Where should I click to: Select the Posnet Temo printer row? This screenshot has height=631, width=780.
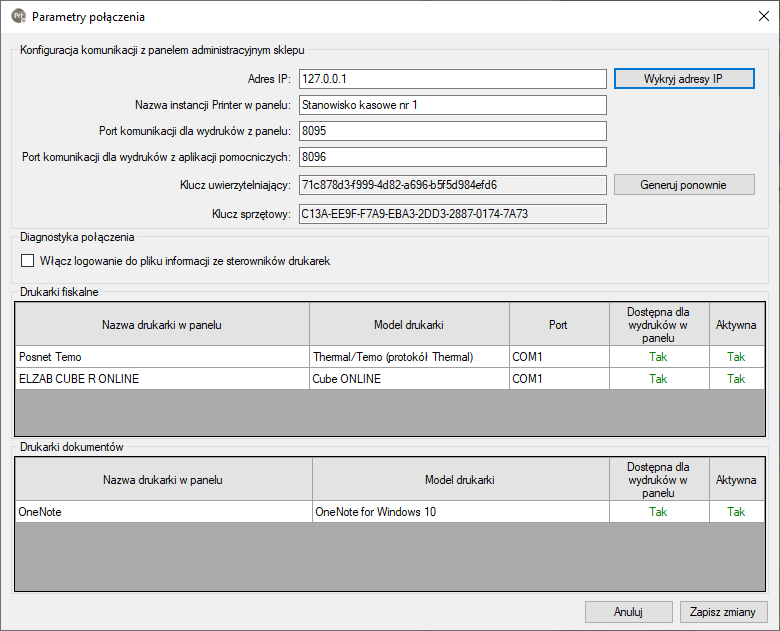point(162,357)
